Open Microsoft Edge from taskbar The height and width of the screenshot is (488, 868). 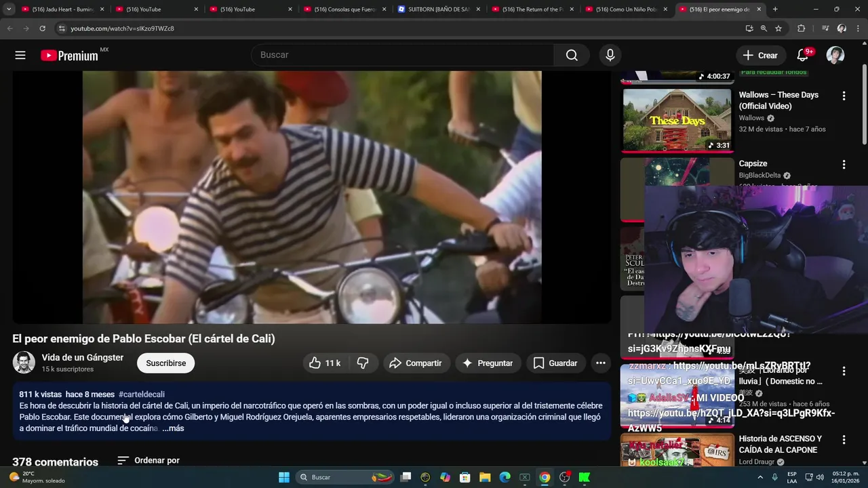tap(505, 477)
